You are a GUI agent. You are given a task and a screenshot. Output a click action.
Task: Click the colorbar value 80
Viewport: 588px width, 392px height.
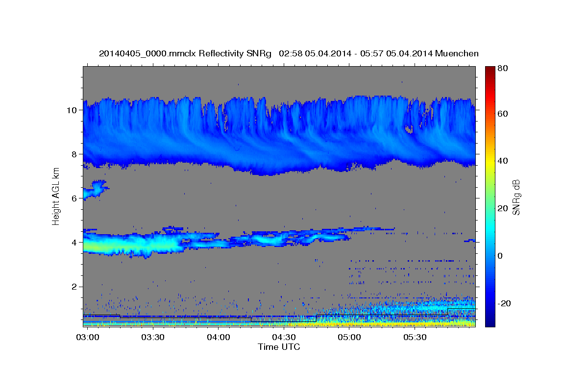tap(503, 69)
